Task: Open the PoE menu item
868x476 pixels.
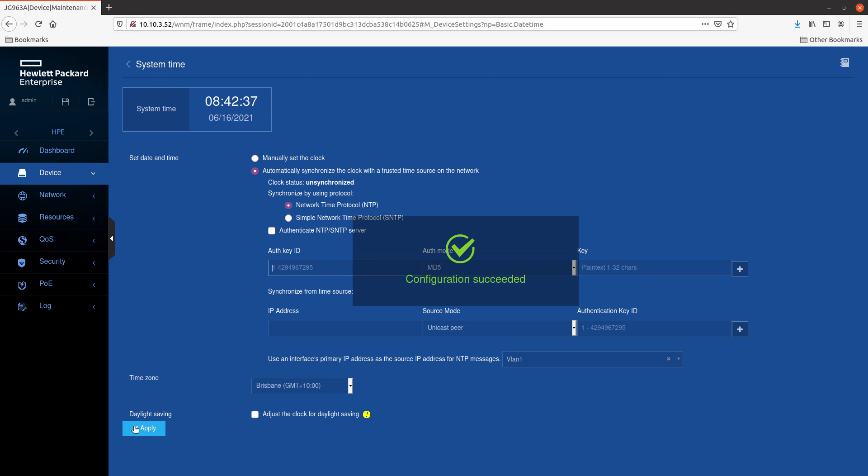Action: (54, 285)
